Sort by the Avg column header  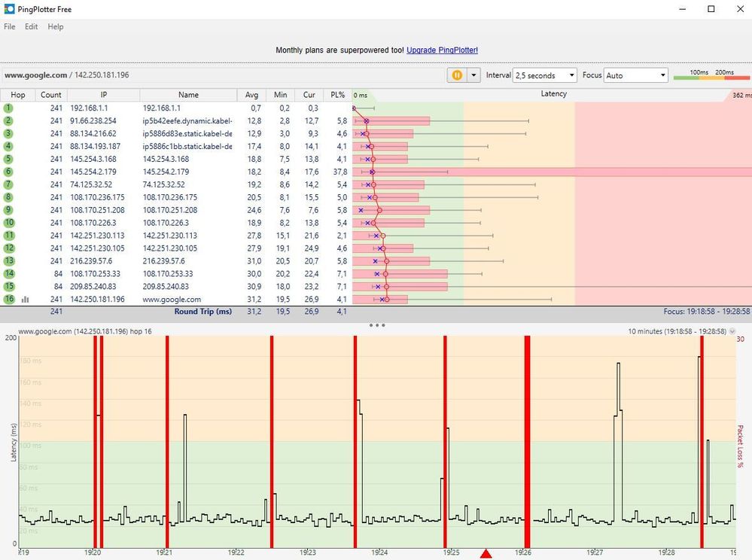coord(251,95)
